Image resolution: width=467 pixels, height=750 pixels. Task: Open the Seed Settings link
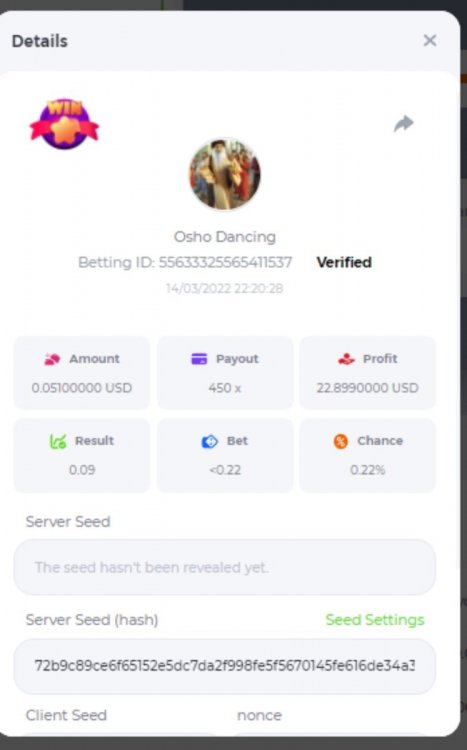375,620
